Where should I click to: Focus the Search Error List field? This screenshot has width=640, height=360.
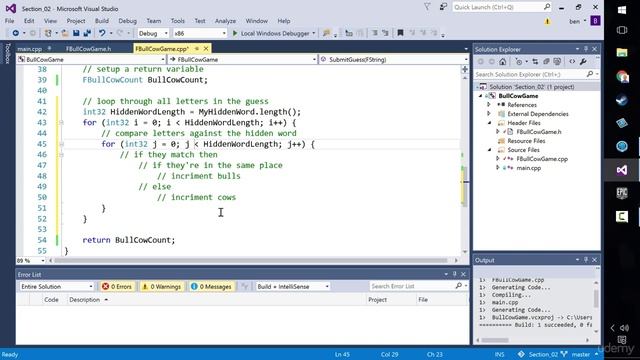[x=413, y=287]
